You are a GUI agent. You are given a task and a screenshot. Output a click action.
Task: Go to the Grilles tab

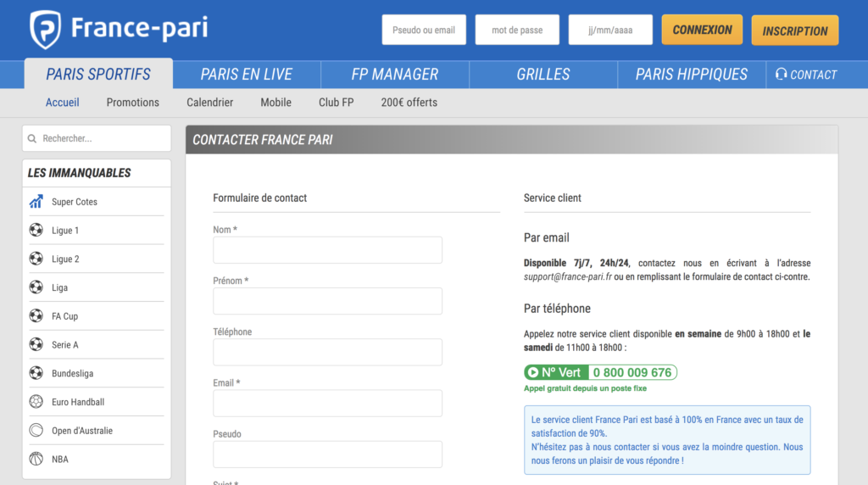(x=543, y=74)
